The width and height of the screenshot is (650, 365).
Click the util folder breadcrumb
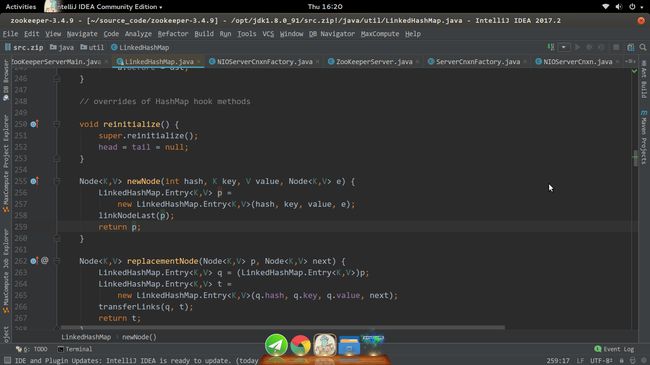click(92, 48)
